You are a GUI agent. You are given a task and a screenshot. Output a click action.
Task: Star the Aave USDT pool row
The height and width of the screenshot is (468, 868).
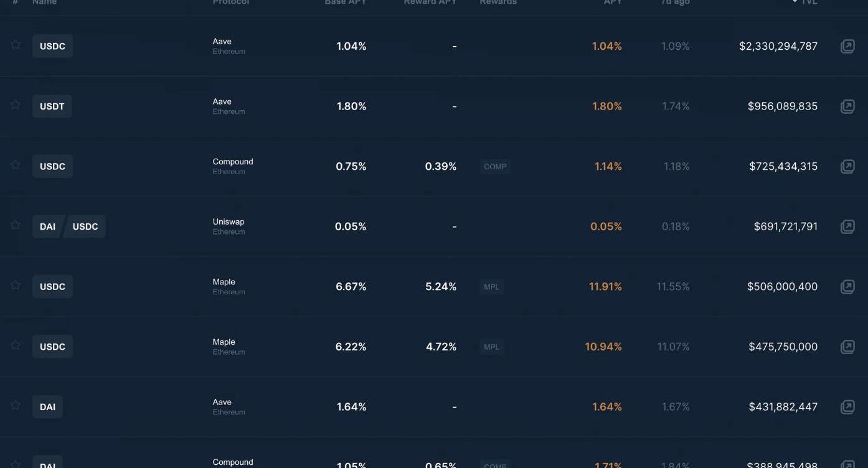(16, 105)
